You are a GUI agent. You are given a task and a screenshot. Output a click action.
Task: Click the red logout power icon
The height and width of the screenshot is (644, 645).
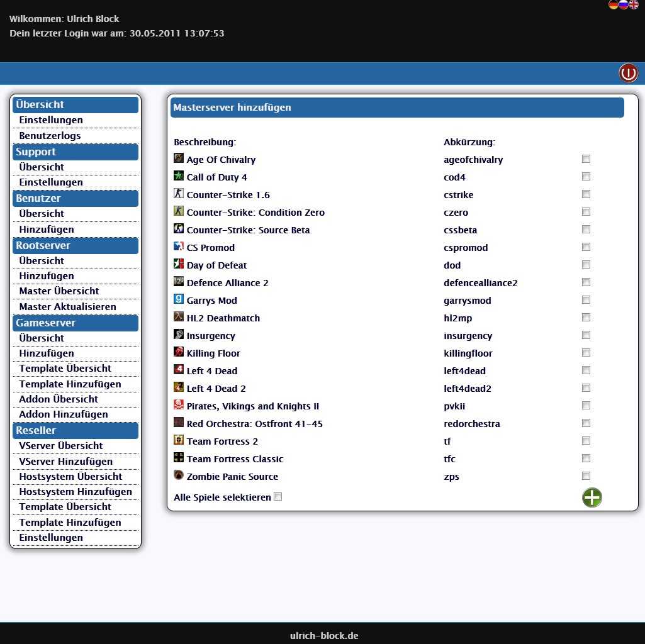pos(628,73)
